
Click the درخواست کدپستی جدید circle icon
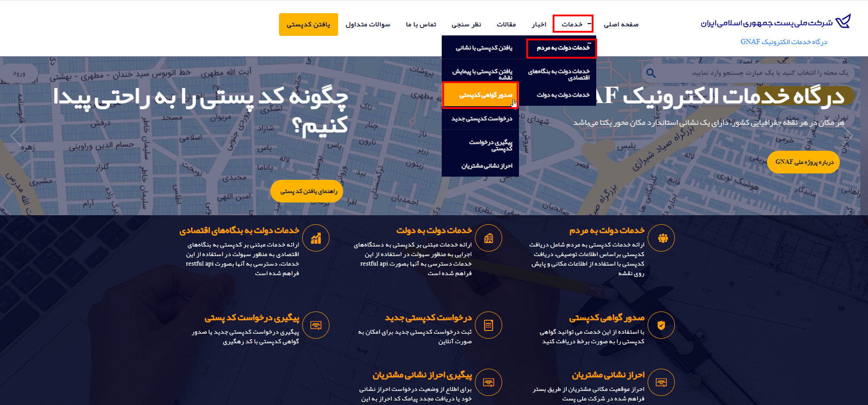[x=489, y=325]
